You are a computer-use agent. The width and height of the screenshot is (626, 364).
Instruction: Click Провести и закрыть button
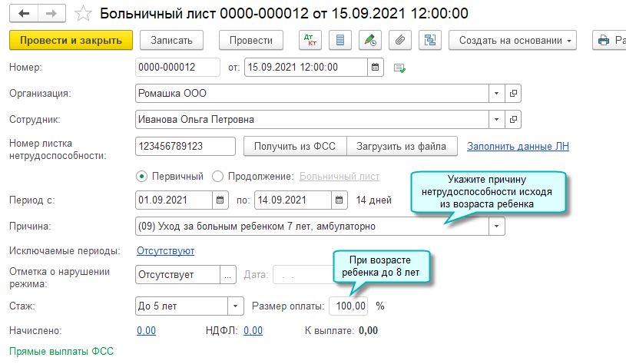click(71, 40)
